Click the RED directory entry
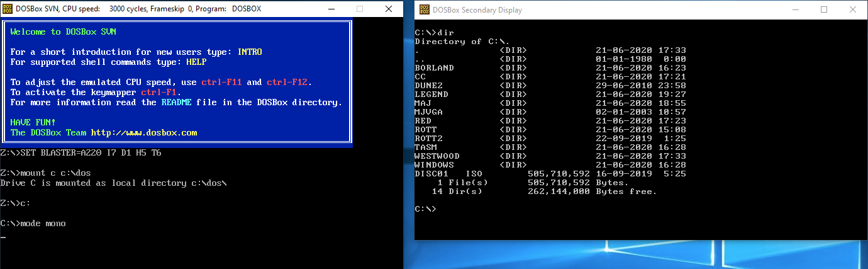 (550, 120)
